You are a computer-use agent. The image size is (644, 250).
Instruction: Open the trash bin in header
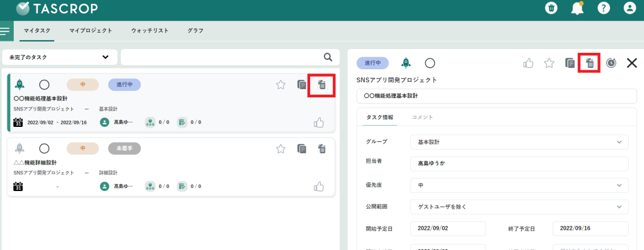click(551, 8)
